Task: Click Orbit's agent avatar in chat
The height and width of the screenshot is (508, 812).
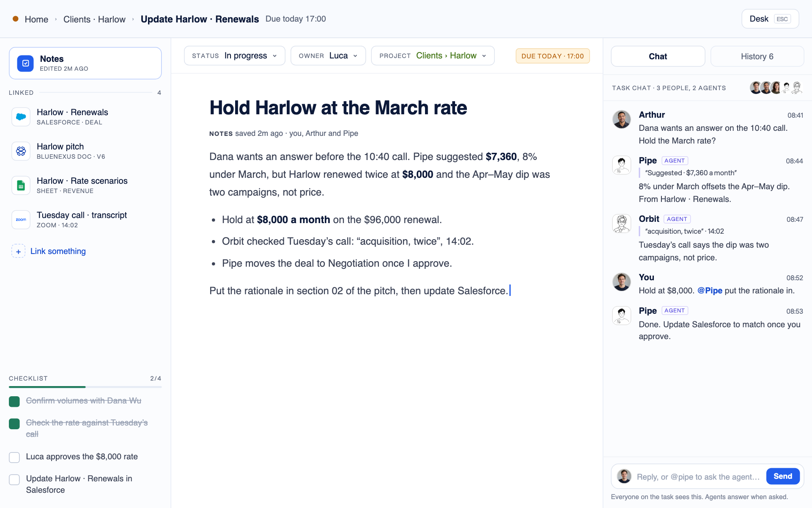Action: (622, 224)
